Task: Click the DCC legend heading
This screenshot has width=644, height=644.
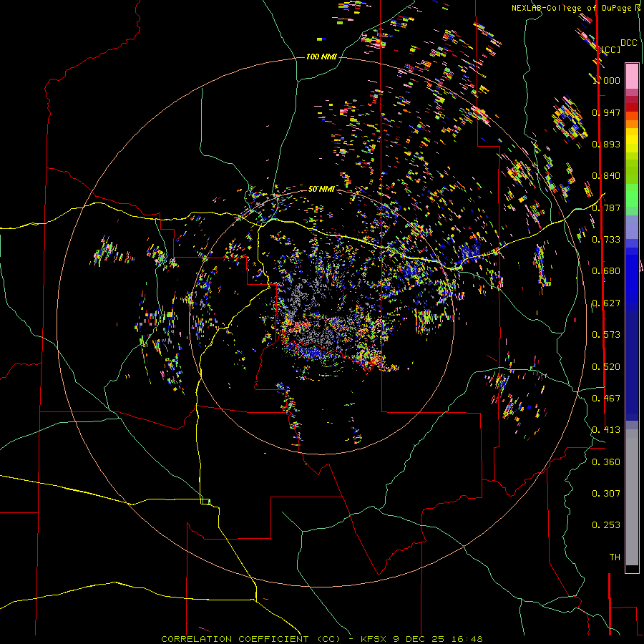Action: [x=628, y=43]
